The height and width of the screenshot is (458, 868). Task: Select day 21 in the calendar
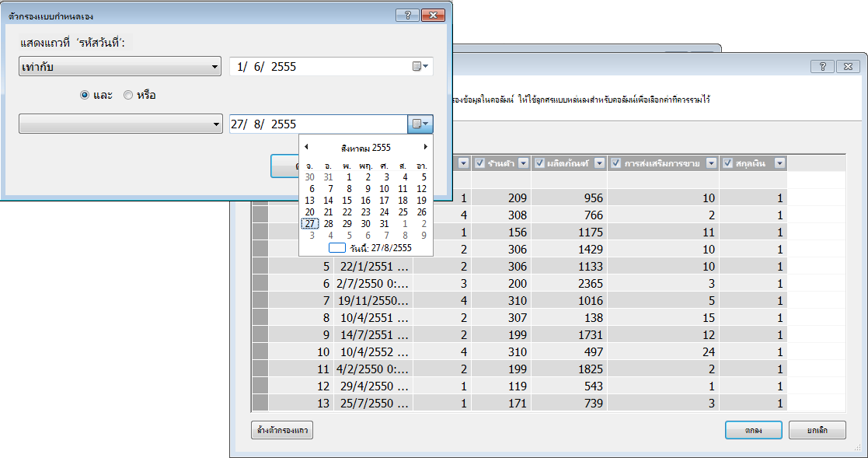point(328,212)
